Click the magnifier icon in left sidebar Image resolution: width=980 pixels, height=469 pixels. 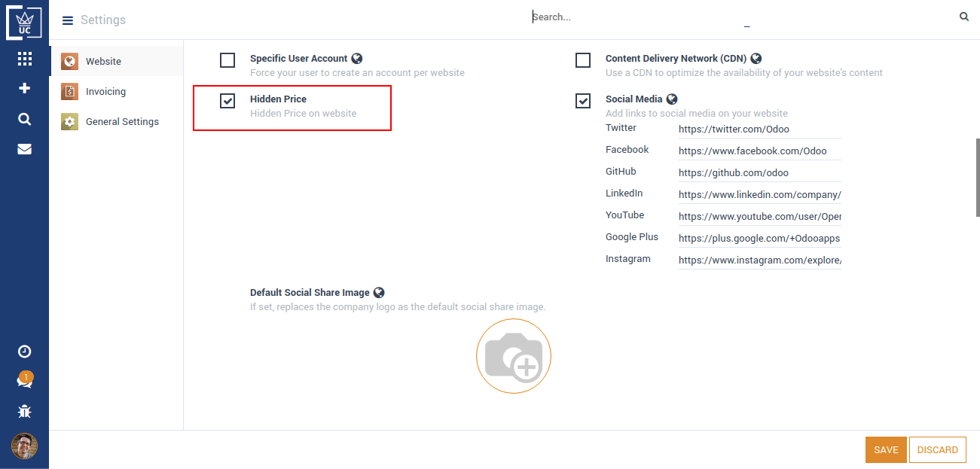point(24,119)
